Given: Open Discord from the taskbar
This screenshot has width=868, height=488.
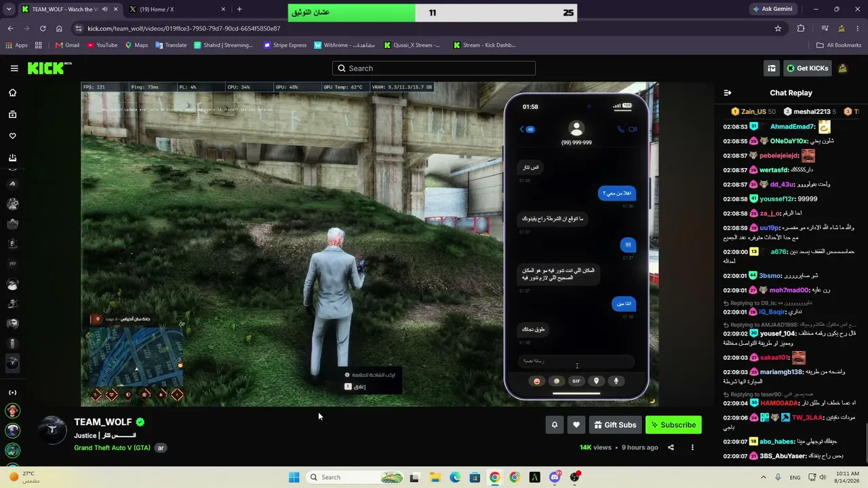Looking at the screenshot, I should [555, 477].
